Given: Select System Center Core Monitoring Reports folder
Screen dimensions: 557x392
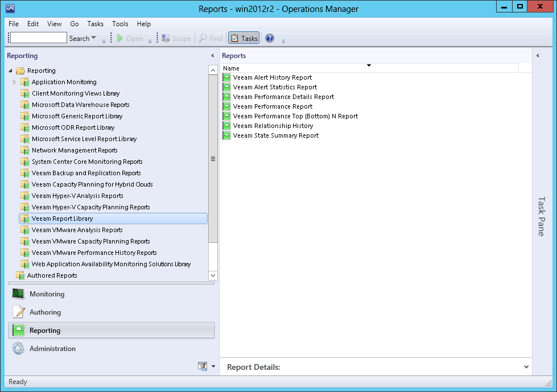Looking at the screenshot, I should tap(87, 162).
